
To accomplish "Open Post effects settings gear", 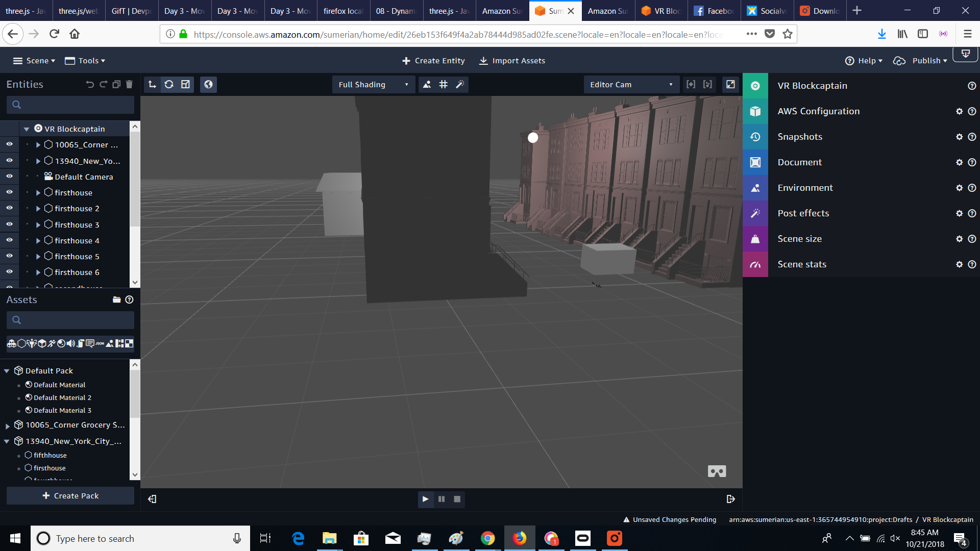I will (959, 213).
